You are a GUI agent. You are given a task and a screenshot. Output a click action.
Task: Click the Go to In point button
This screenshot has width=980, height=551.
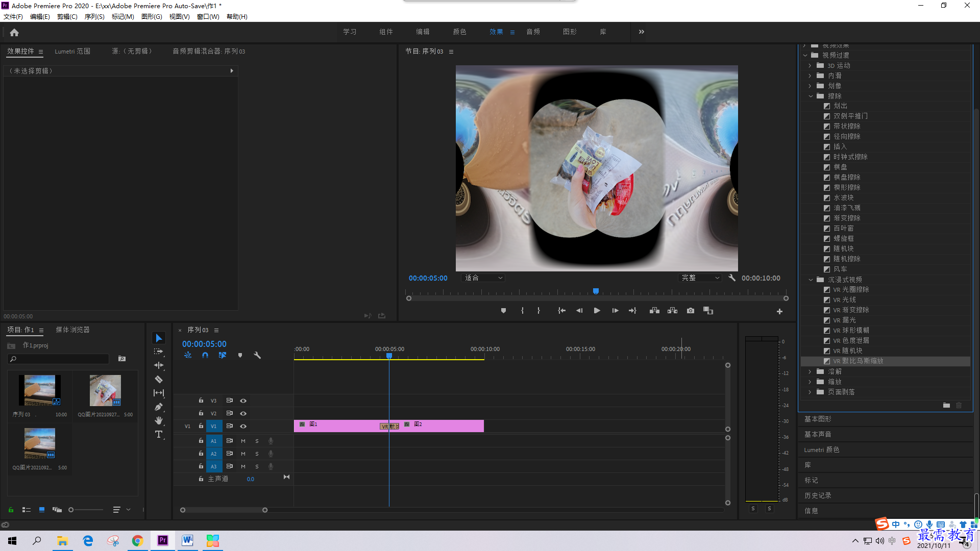561,311
